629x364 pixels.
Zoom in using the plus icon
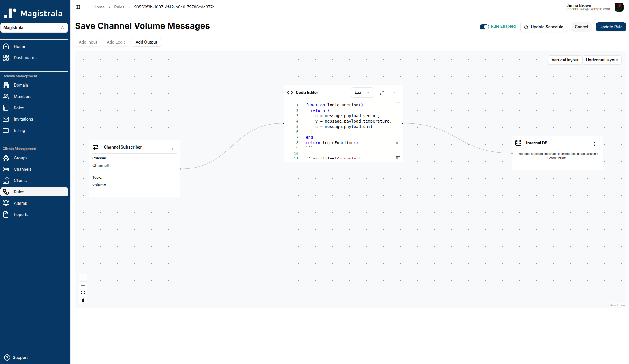point(83,278)
